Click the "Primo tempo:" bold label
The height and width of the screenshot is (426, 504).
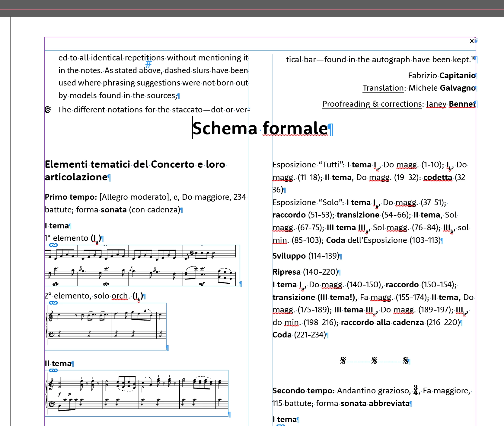[x=71, y=197]
